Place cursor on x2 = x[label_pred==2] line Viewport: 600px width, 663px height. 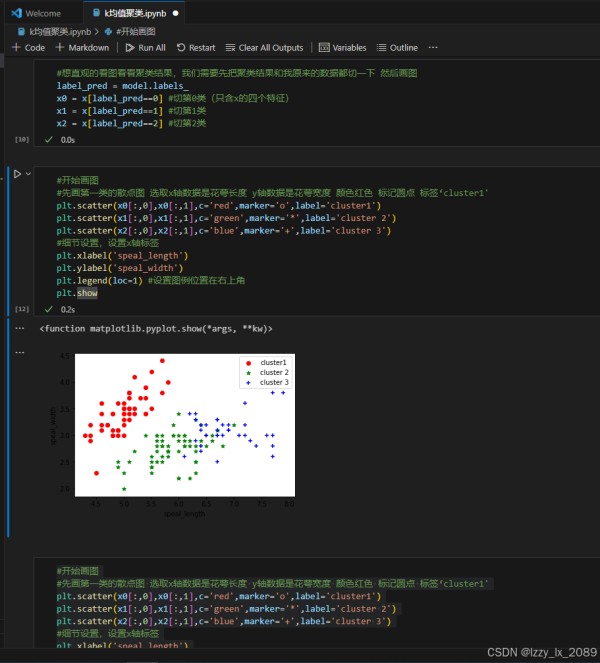(x=131, y=123)
